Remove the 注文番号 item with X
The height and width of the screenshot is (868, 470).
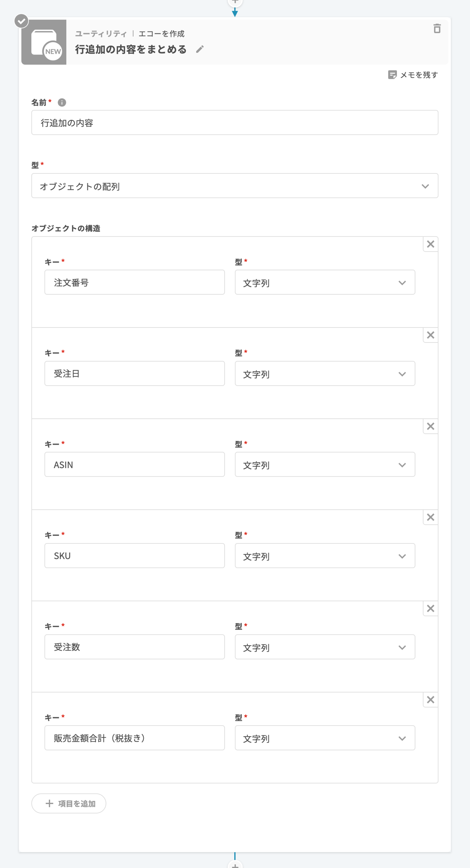coord(430,244)
